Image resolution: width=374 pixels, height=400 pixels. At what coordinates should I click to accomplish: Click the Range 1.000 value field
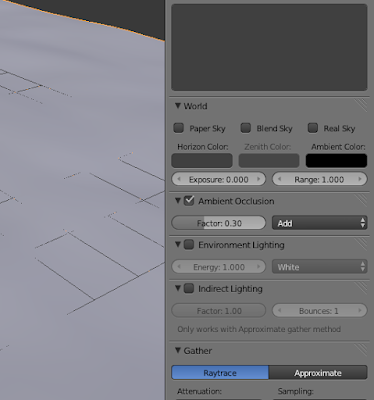tap(320, 179)
